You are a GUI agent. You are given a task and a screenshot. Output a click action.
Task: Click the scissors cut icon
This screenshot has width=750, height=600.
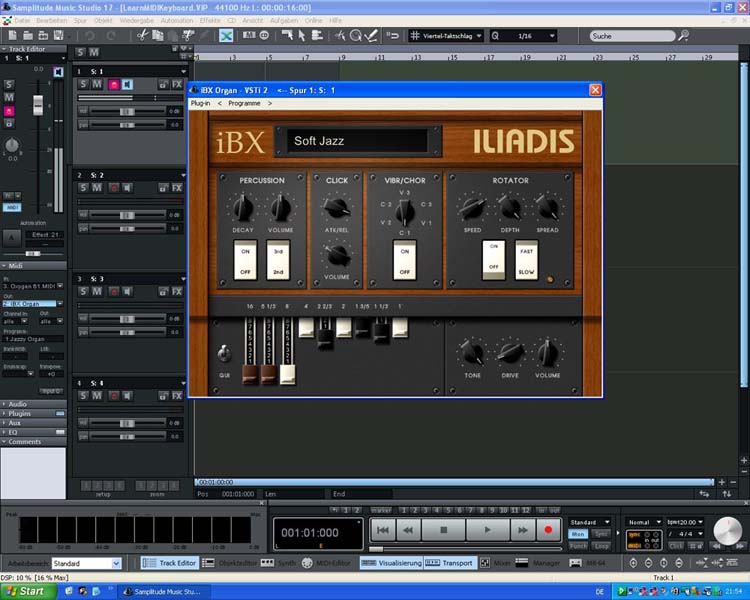click(x=142, y=35)
